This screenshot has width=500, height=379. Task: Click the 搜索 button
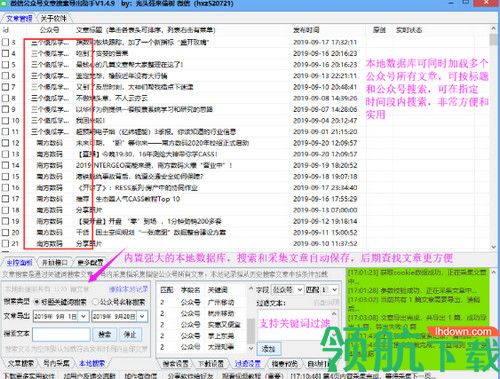point(104,334)
